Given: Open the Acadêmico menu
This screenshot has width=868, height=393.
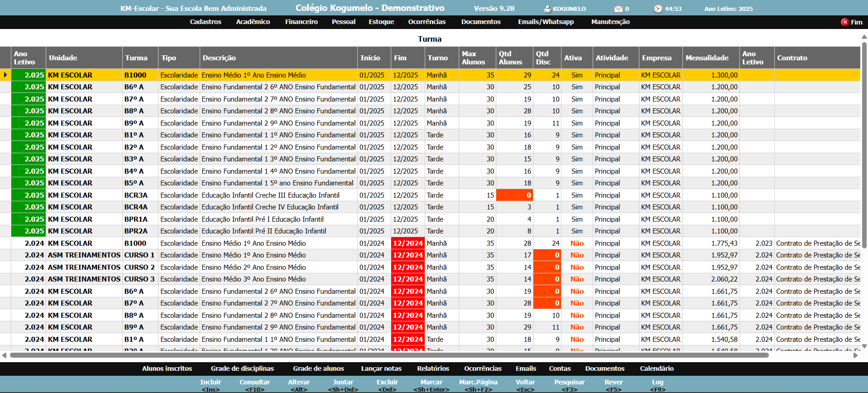Looking at the screenshot, I should point(253,22).
